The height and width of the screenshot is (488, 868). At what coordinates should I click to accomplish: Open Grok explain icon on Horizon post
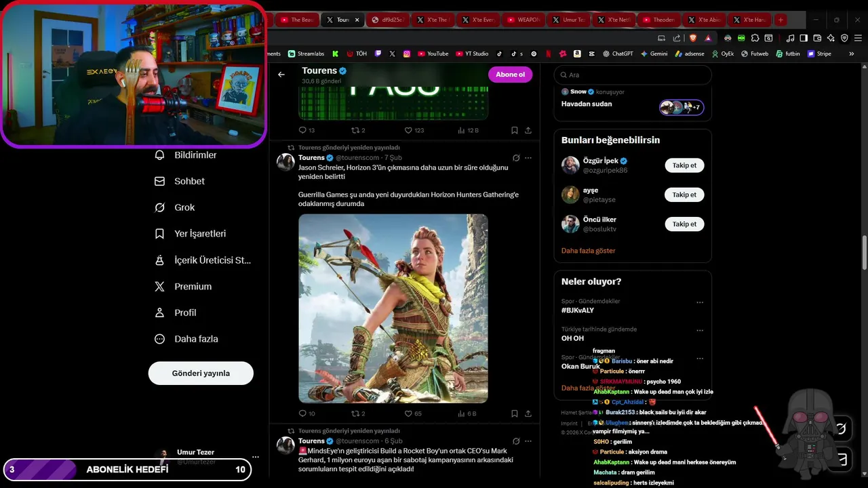pyautogui.click(x=516, y=158)
